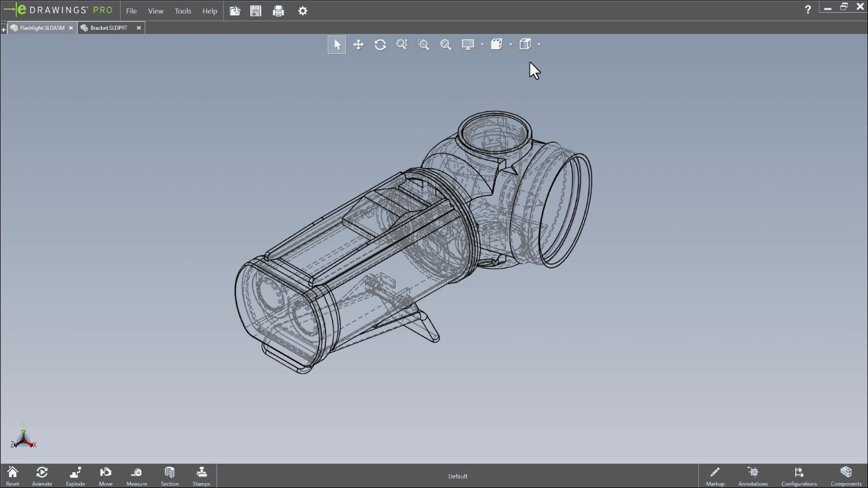Activate the Section tool
The width and height of the screenshot is (868, 488).
pyautogui.click(x=169, y=475)
